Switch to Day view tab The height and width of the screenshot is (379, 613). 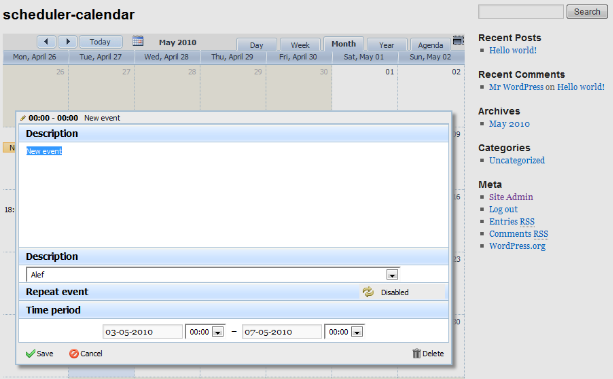coord(256,45)
